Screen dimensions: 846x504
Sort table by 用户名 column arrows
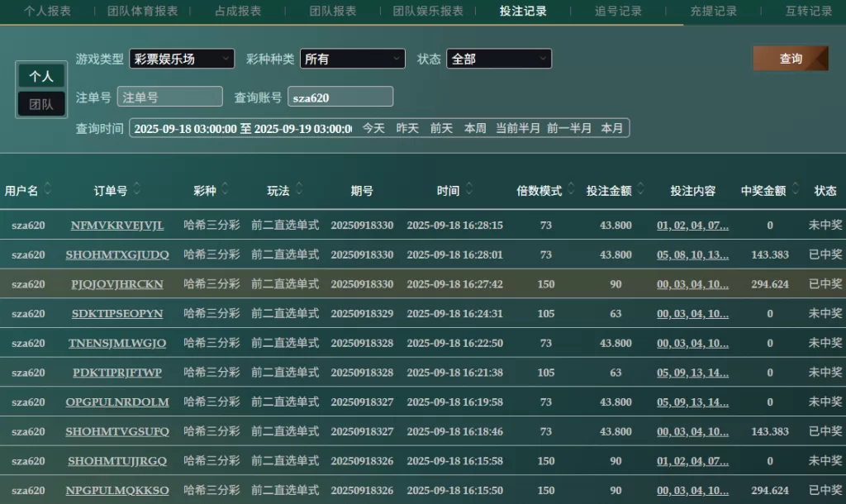tap(48, 190)
